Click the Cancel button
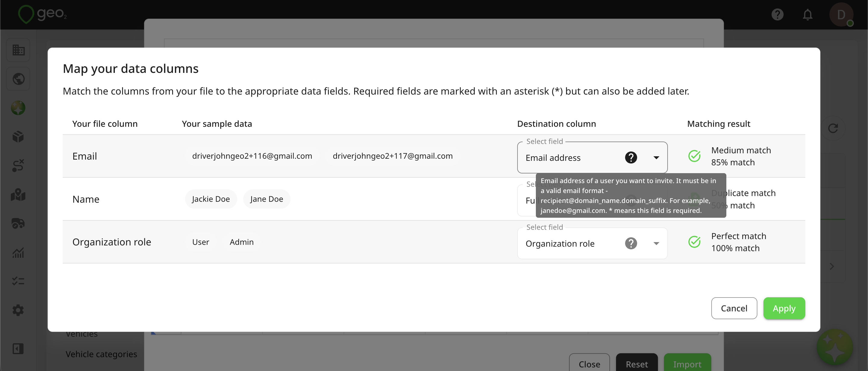Viewport: 868px width, 371px height. click(734, 308)
